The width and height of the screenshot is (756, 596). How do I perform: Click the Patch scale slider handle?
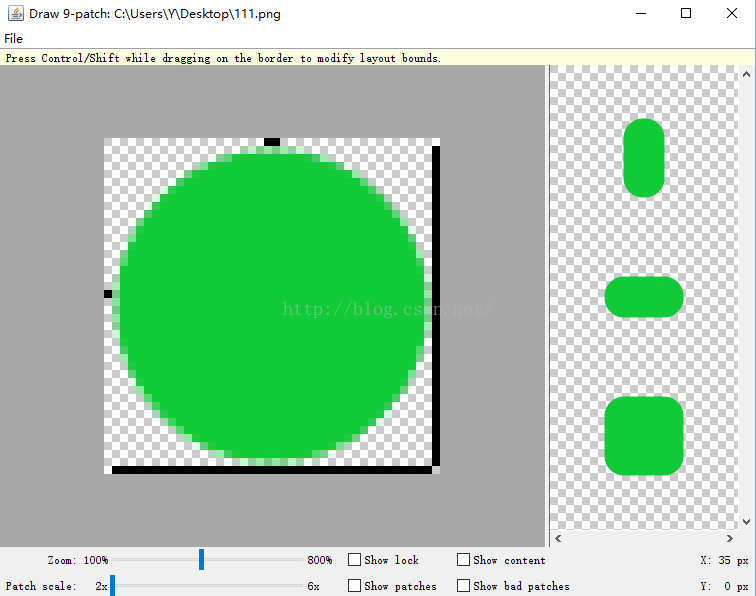[112, 585]
